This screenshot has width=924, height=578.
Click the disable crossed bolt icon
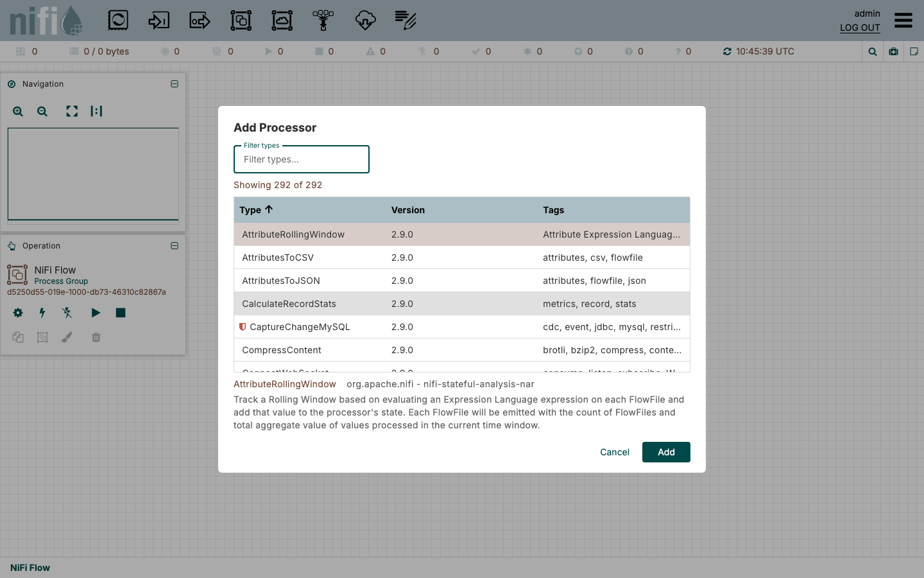(x=67, y=313)
